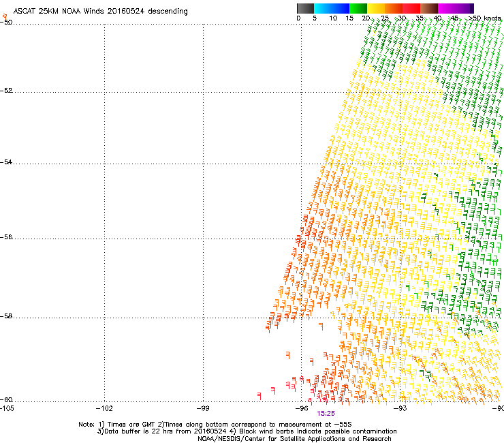504x443 pixels.
Task: Click the '-93' longitude axis label
Action: click(x=400, y=408)
